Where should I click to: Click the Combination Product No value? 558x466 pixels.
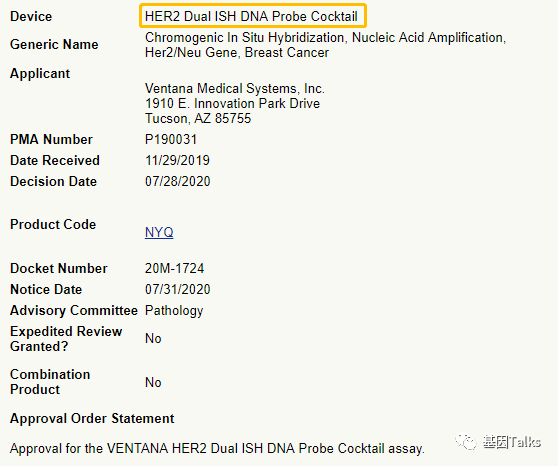pyautogui.click(x=153, y=382)
